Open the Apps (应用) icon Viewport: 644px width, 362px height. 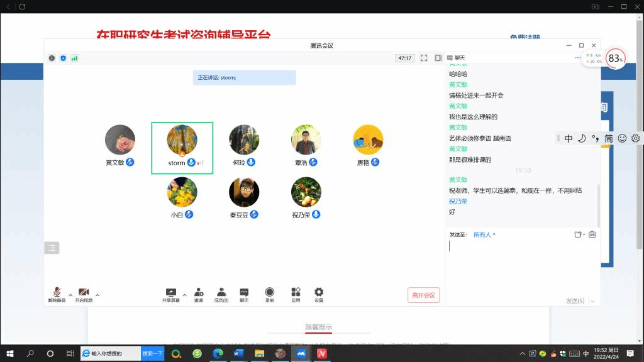click(296, 294)
